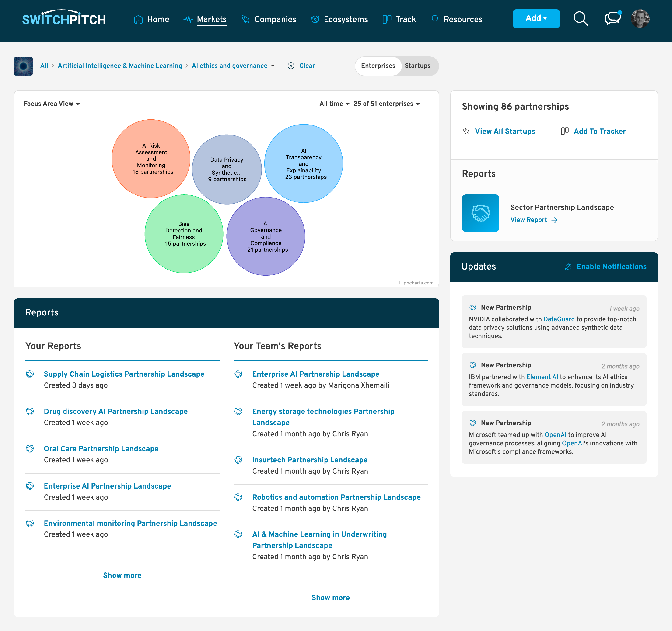
Task: Click View All Startups link
Action: 505,131
